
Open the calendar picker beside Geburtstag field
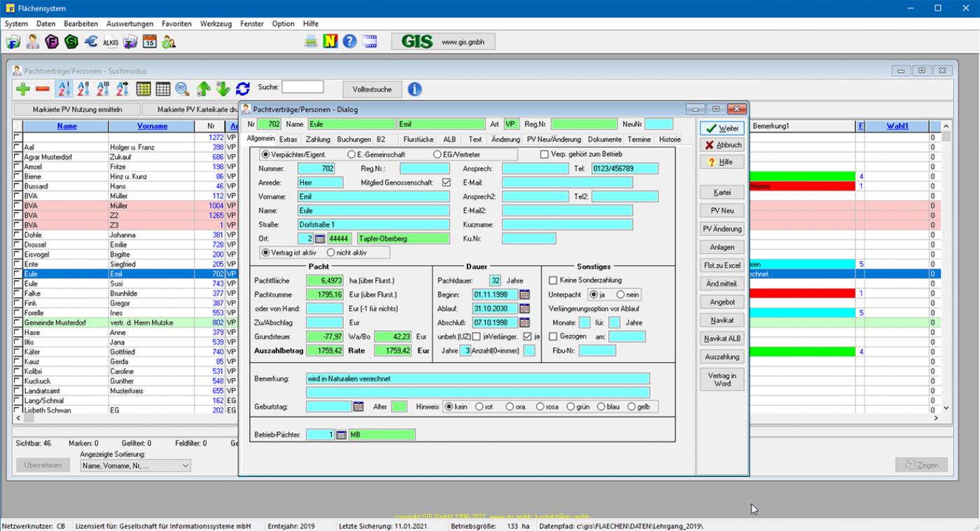358,406
